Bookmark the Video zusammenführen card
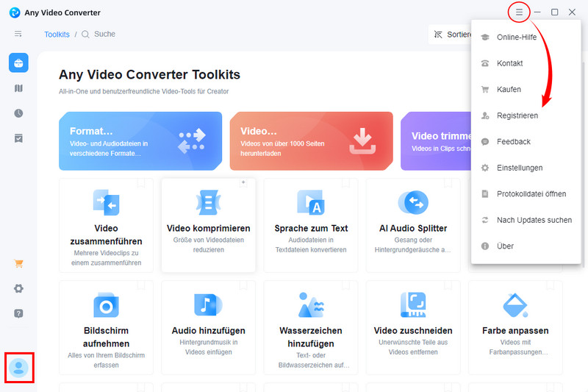Viewport: 588px width, 392px height. (x=141, y=182)
